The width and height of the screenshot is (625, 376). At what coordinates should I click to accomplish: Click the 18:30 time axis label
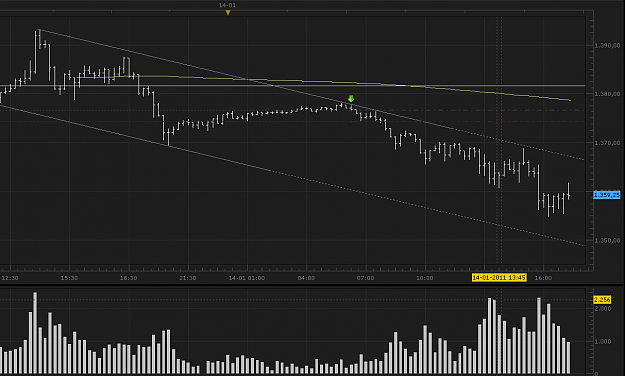tap(128, 278)
